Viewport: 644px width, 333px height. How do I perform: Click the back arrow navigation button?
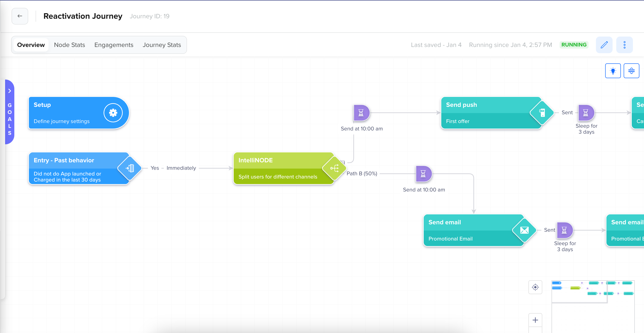(x=20, y=16)
